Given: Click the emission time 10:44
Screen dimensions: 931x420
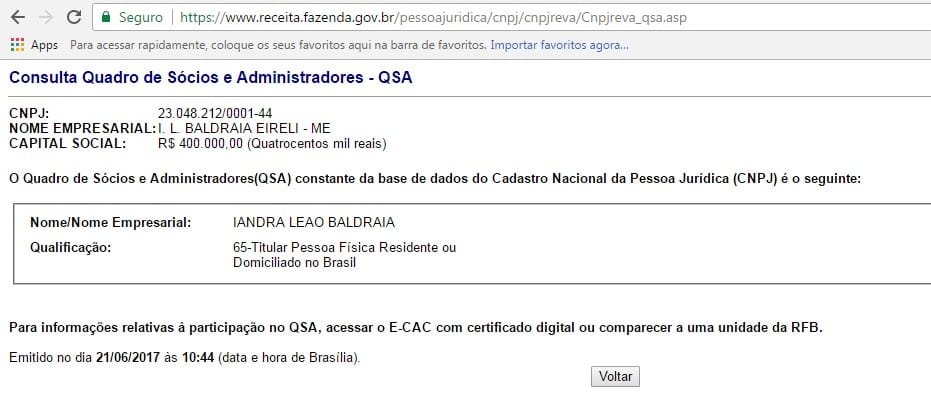Looking at the screenshot, I should pyautogui.click(x=199, y=357).
